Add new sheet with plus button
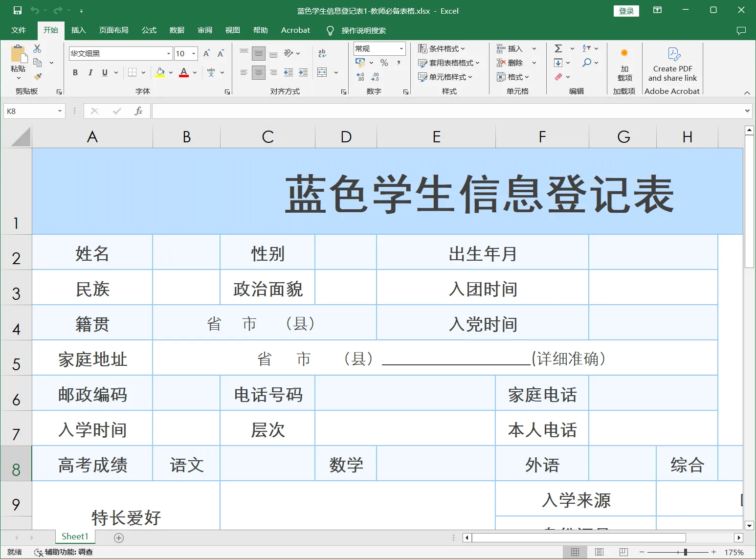Screen dimensions: 756x559 (x=119, y=538)
